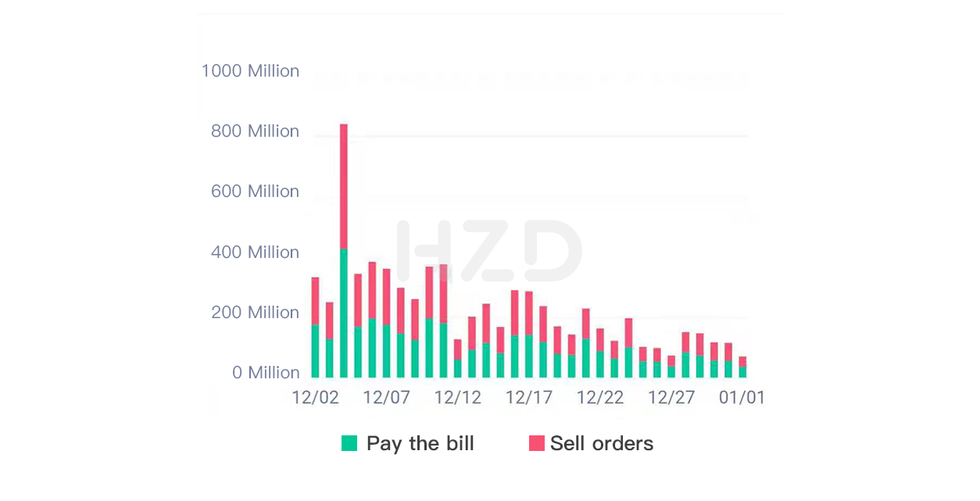Select the 12/22 x-axis date label

pos(600,398)
